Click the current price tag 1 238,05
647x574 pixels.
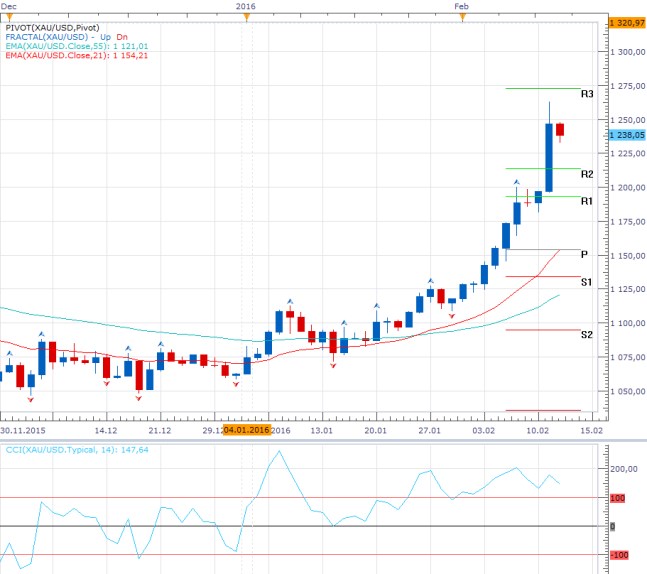click(627, 135)
